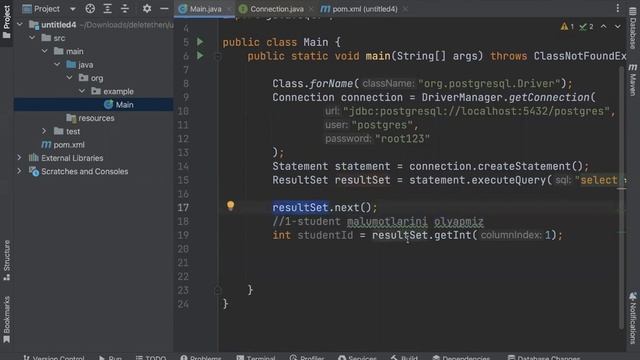Viewport: 640px width, 360px height.
Task: Click fold end marker at line 23
Action: click(218, 290)
